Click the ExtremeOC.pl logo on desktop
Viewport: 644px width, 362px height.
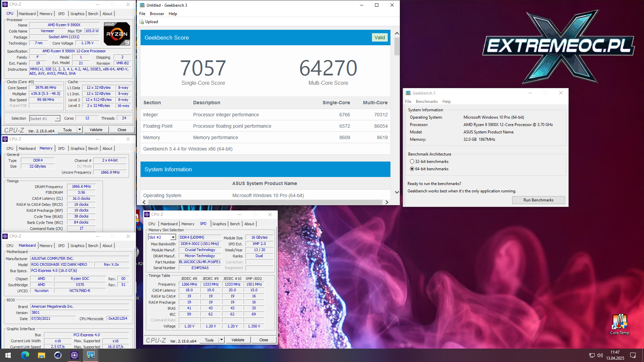558,47
